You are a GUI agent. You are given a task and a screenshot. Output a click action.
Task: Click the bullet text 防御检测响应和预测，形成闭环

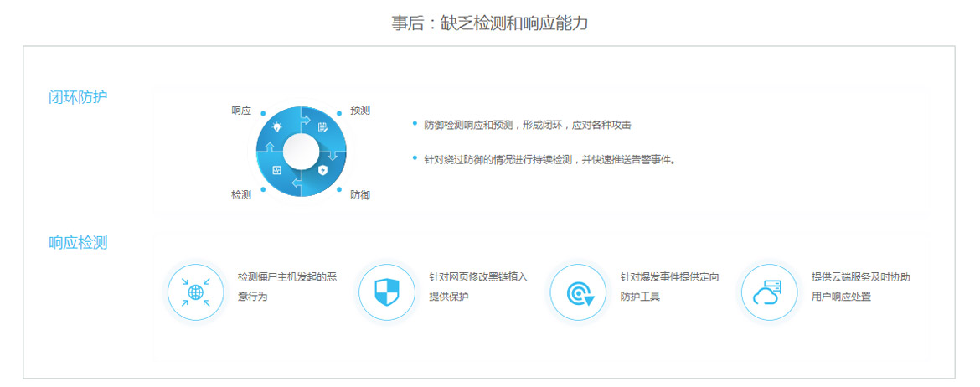[527, 125]
